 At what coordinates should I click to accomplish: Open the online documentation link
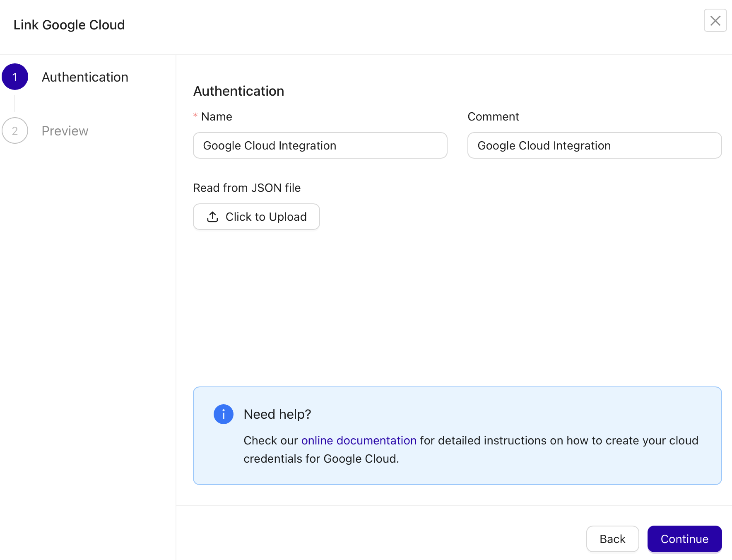(x=359, y=440)
